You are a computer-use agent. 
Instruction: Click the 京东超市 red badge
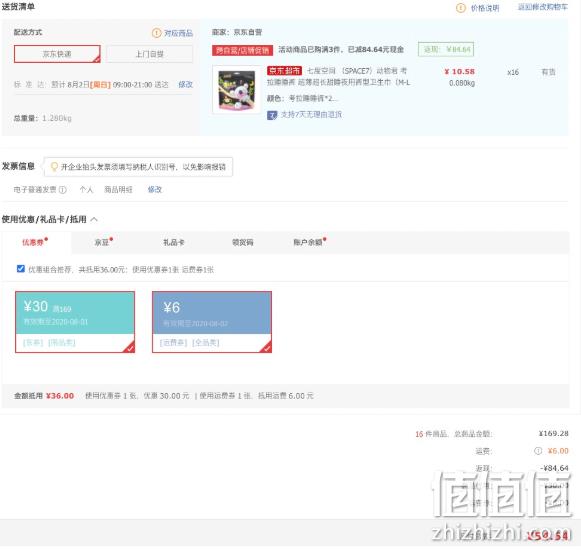coord(284,70)
